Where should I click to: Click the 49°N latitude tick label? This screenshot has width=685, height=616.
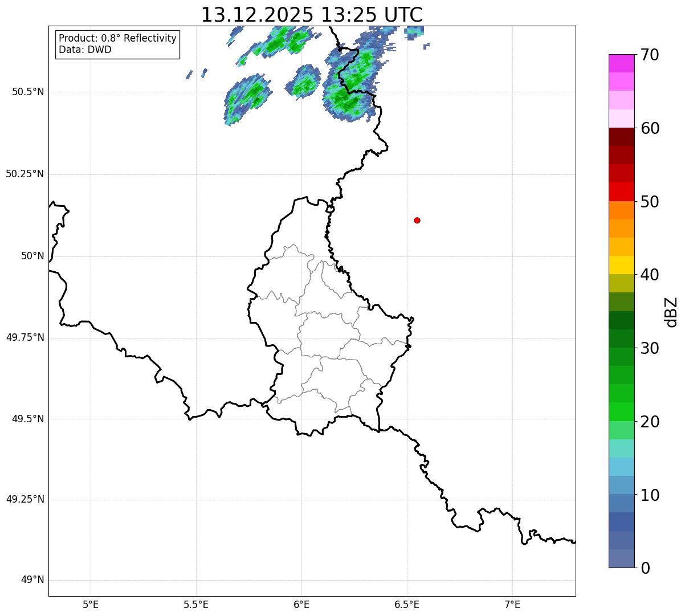coord(32,580)
